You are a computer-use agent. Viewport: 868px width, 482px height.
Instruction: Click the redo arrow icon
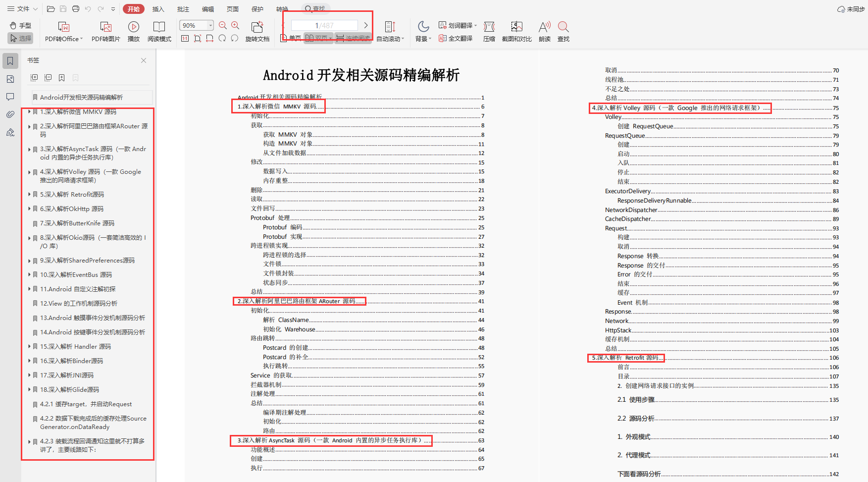coord(101,9)
